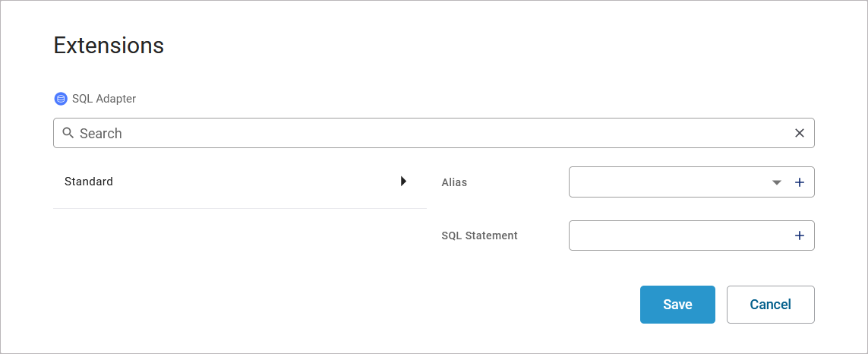Screen dimensions: 868x354
Task: Click the SQL Adapter label text
Action: point(104,99)
